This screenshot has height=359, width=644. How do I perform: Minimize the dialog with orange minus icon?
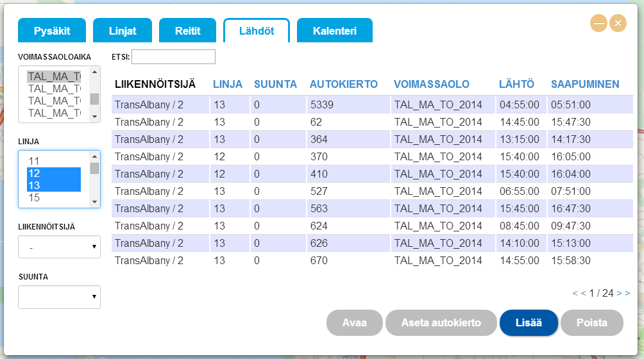point(599,23)
